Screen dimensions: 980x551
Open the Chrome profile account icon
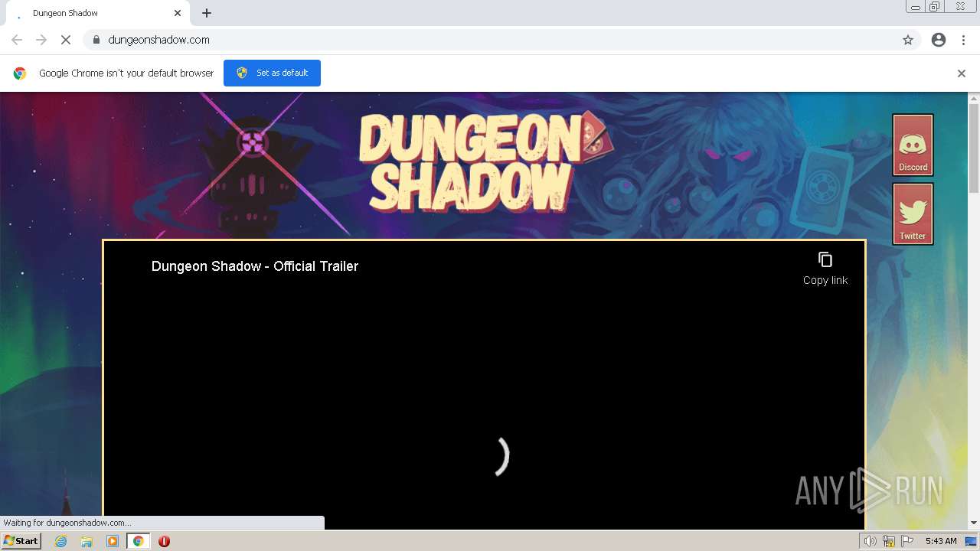click(x=939, y=40)
